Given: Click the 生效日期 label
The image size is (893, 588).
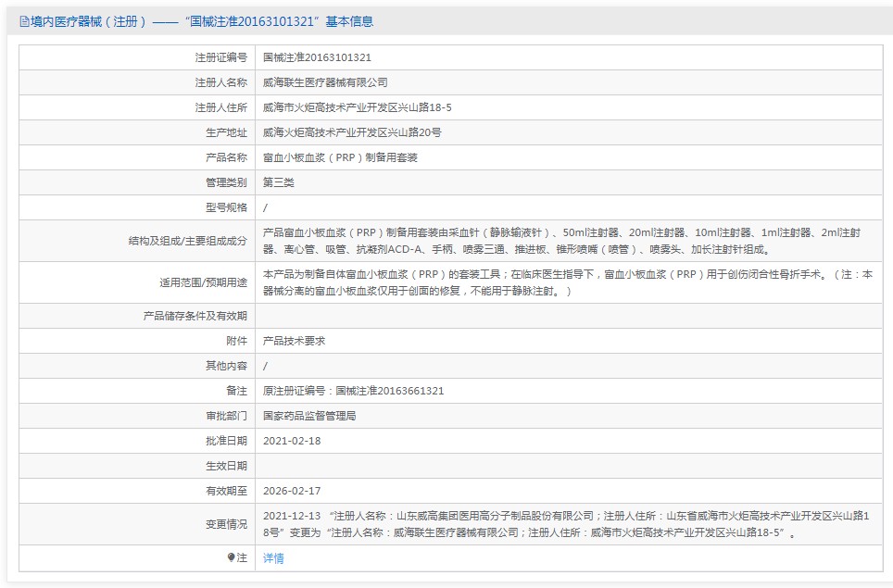Looking at the screenshot, I should point(226,466).
